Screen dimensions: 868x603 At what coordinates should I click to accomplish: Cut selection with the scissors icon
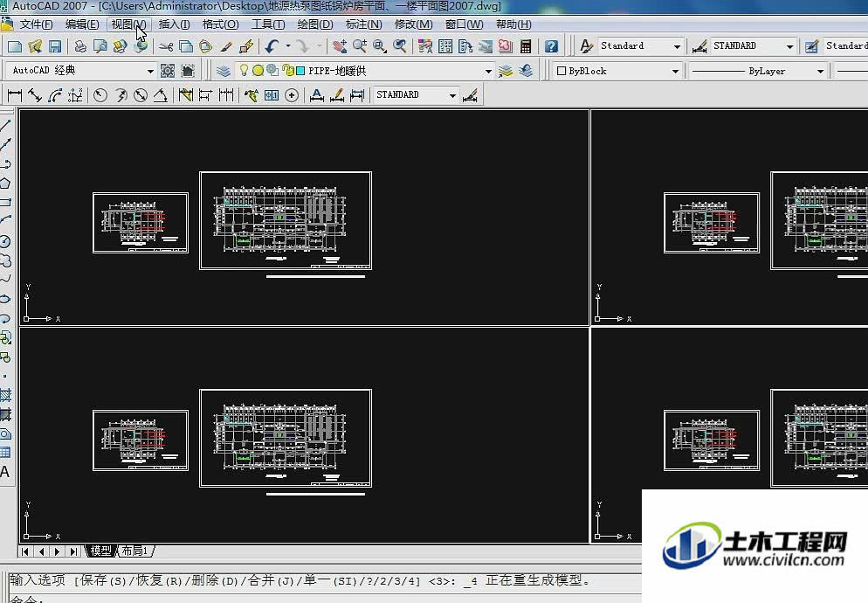[x=166, y=46]
